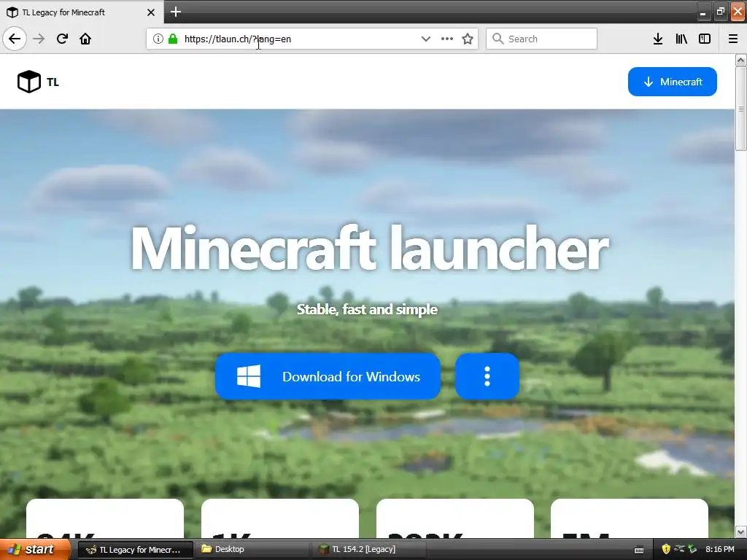
Task: Open more download options three-dot button
Action: tap(487, 376)
